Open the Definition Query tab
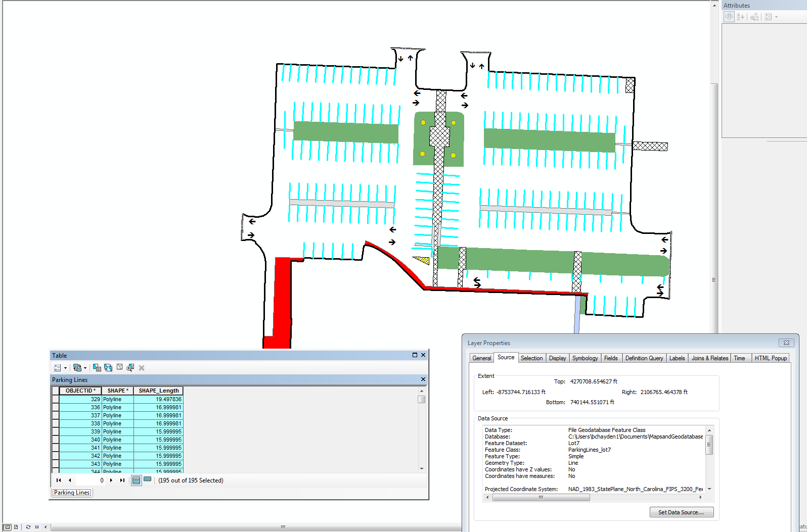 (644, 358)
